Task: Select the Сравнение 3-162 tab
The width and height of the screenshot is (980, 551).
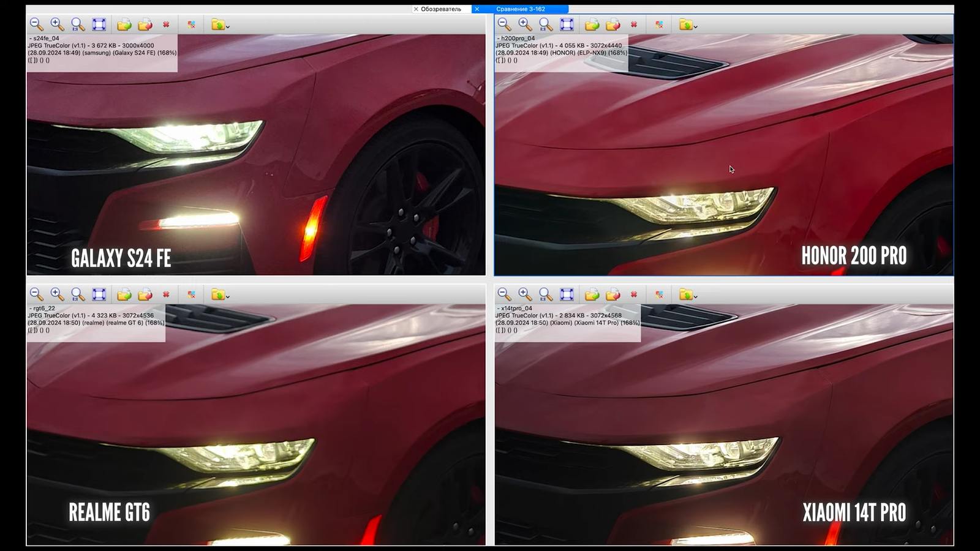Action: pyautogui.click(x=521, y=9)
